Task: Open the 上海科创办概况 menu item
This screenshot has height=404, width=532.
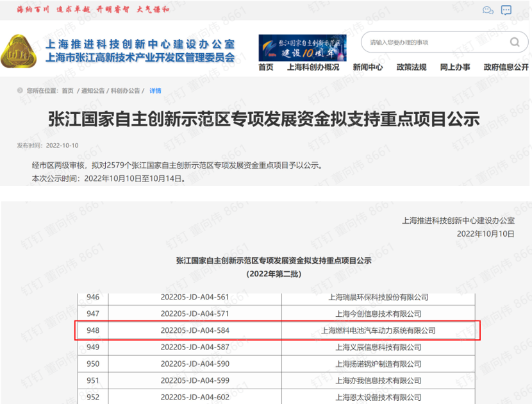Action: tap(313, 67)
